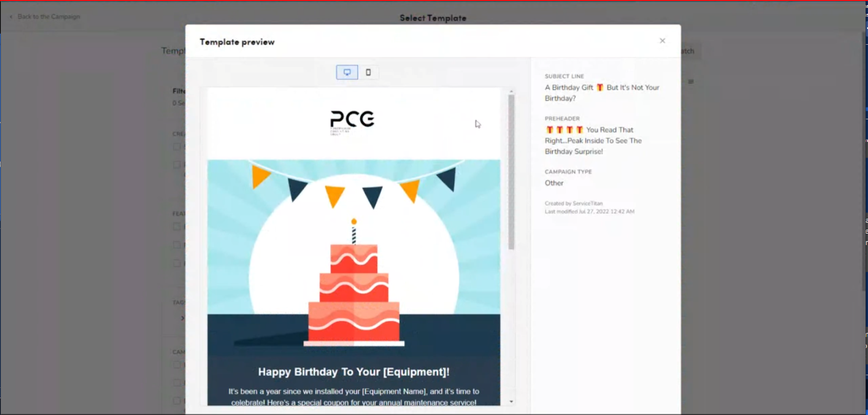This screenshot has width=868, height=415.
Task: Click the template preview scroll down arrow
Action: 511,401
